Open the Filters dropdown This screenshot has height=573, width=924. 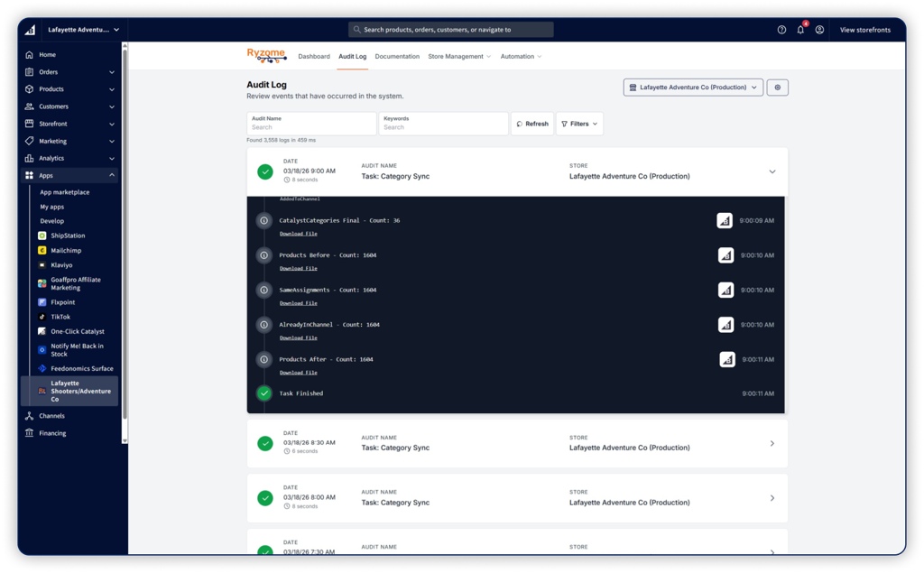tap(579, 124)
